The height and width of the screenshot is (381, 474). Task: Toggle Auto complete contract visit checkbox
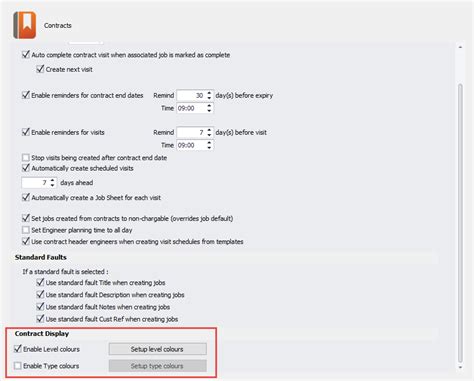[26, 55]
